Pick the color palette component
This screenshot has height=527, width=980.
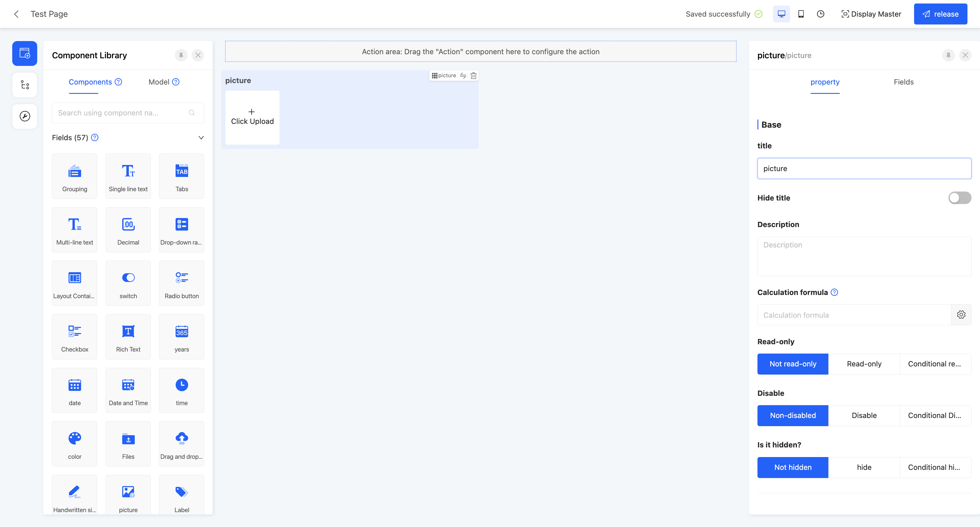[75, 444]
